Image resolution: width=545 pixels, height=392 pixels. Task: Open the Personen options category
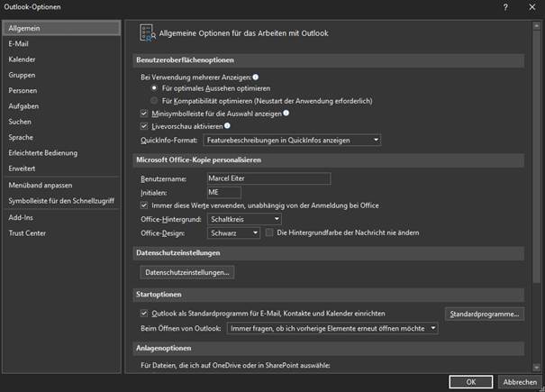point(61,91)
